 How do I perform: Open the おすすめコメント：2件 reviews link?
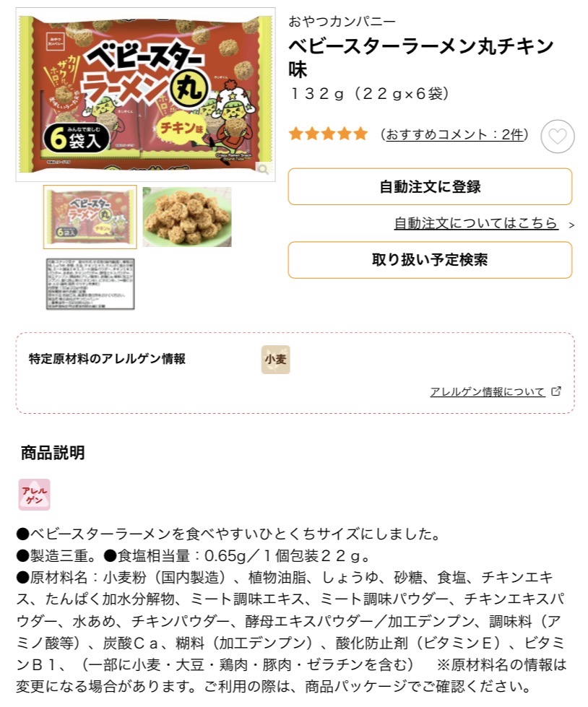tap(454, 134)
